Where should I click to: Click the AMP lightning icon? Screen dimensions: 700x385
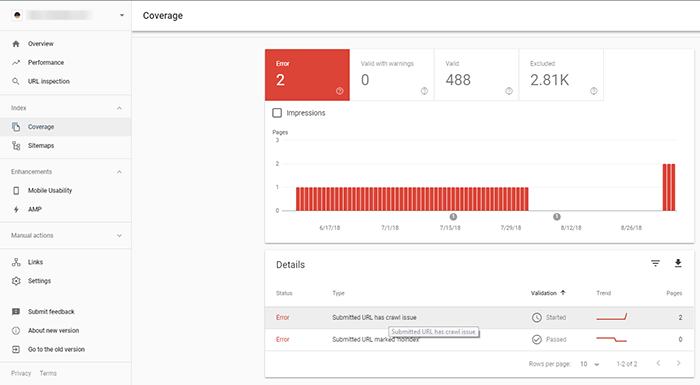tap(16, 209)
